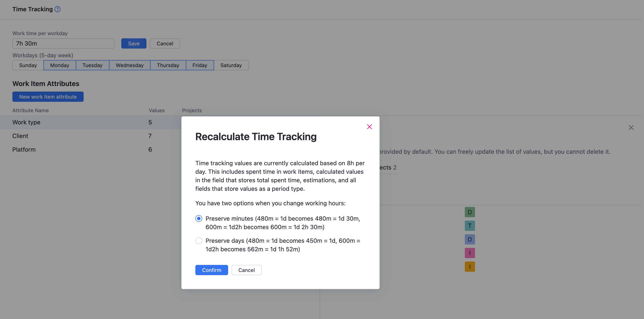The height and width of the screenshot is (319, 644).
Task: Click the orange I value badge
Action: [469, 266]
